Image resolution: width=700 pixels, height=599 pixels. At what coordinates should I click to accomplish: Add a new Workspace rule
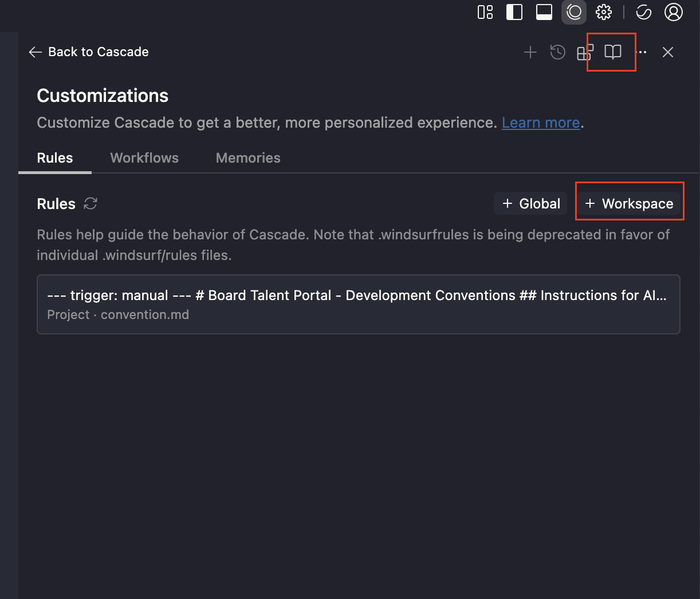[x=629, y=204]
